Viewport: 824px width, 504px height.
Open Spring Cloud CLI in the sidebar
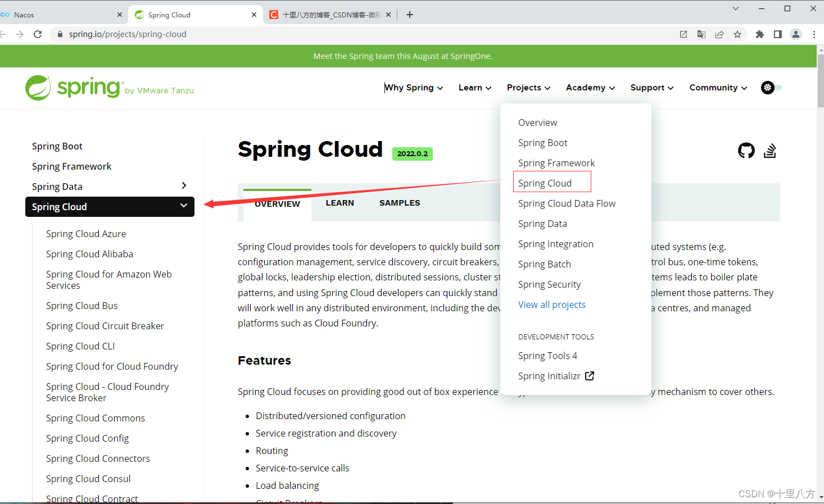tap(80, 346)
